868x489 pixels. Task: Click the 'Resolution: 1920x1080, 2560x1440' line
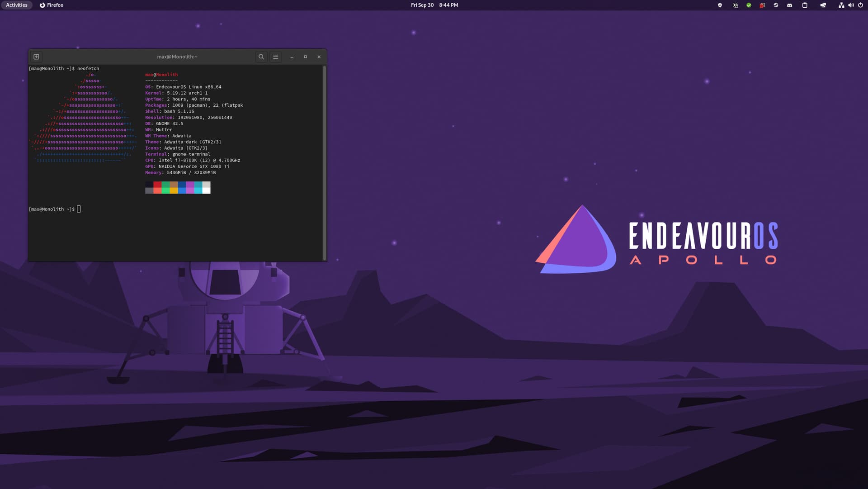click(x=189, y=118)
